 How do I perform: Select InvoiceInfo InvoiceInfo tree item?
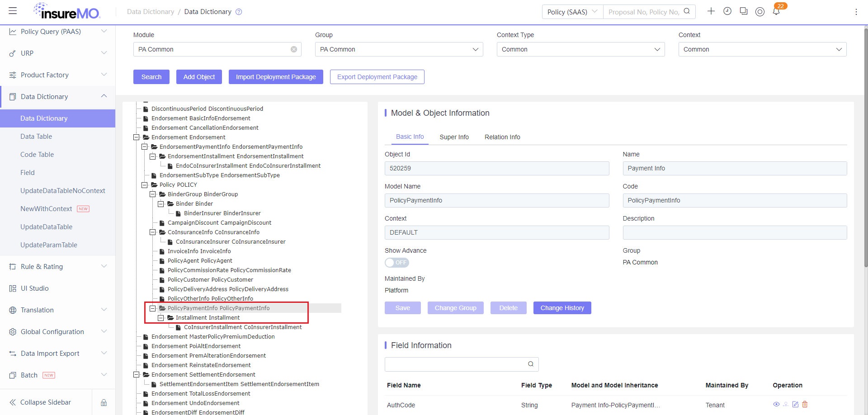point(199,251)
